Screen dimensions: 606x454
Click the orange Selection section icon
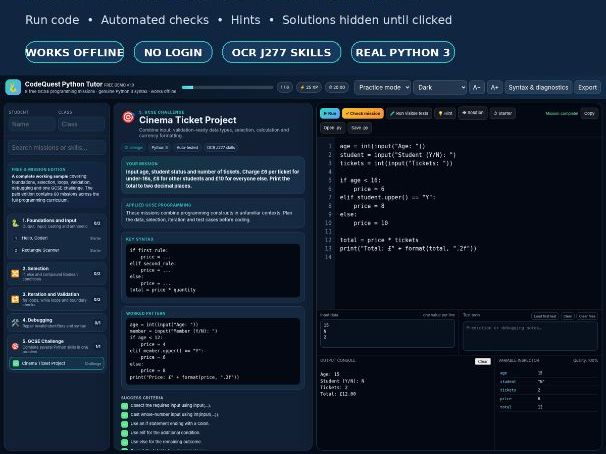pos(15,274)
